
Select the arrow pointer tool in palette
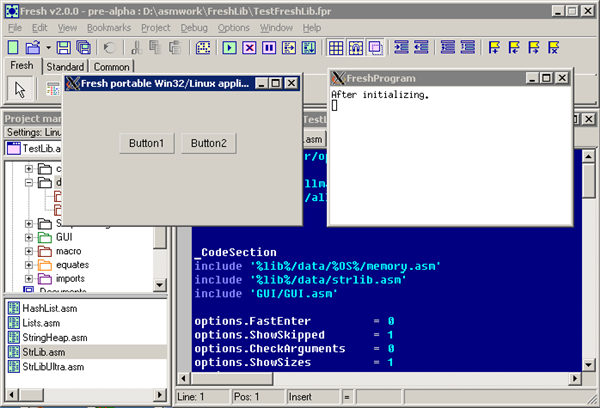pos(19,90)
